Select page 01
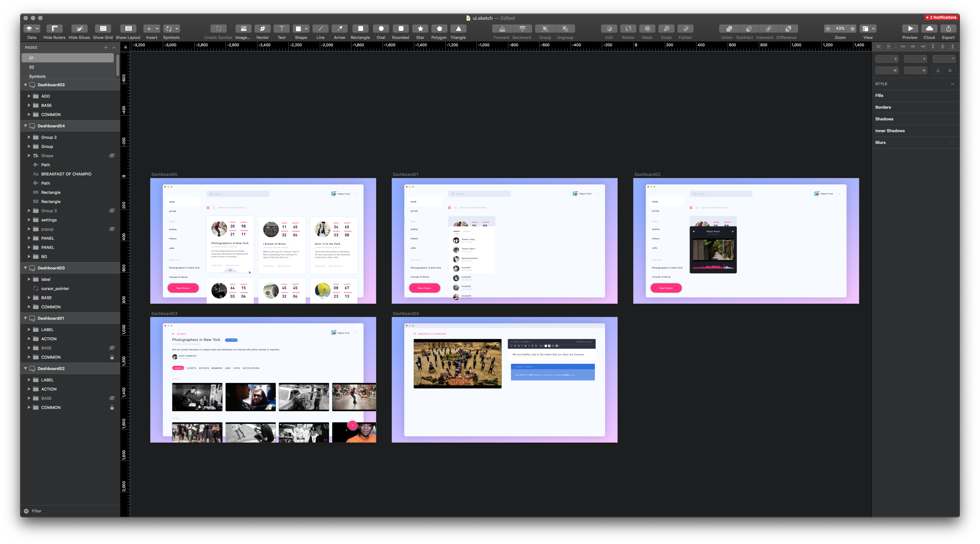Screen dimensions: 980x544 [68, 58]
